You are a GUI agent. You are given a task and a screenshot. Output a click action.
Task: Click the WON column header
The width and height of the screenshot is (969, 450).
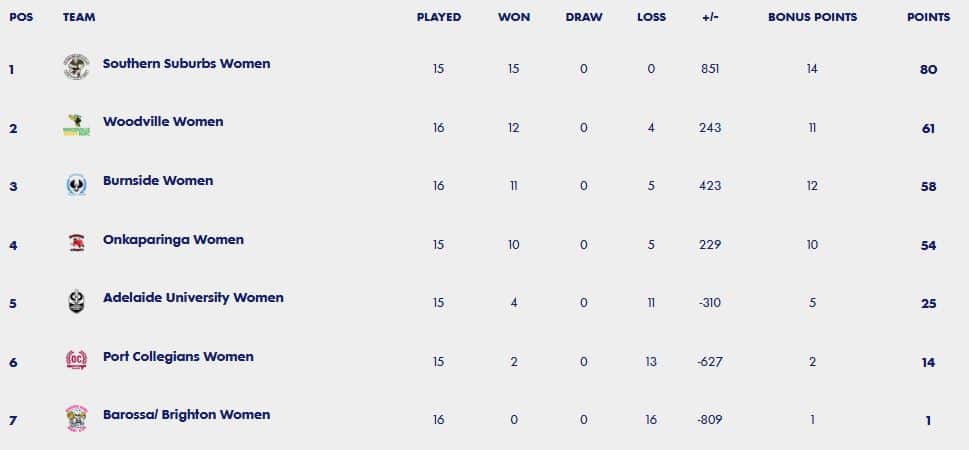click(514, 17)
